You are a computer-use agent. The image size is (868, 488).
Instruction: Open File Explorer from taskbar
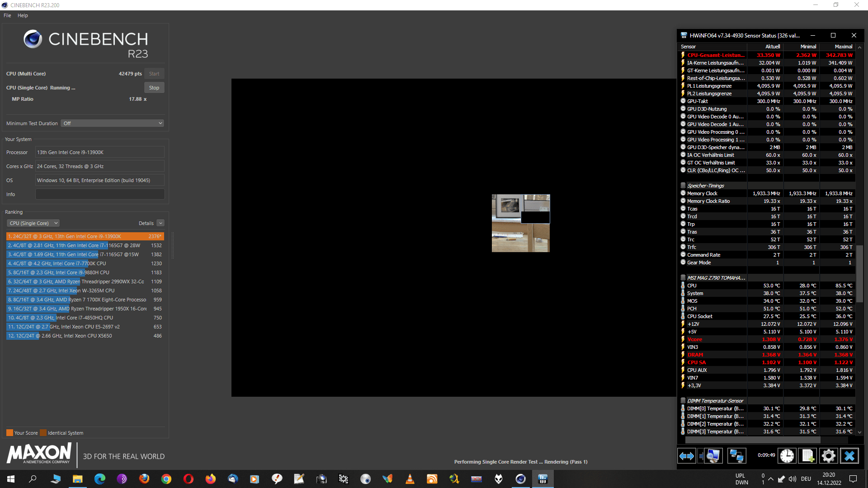tap(78, 479)
